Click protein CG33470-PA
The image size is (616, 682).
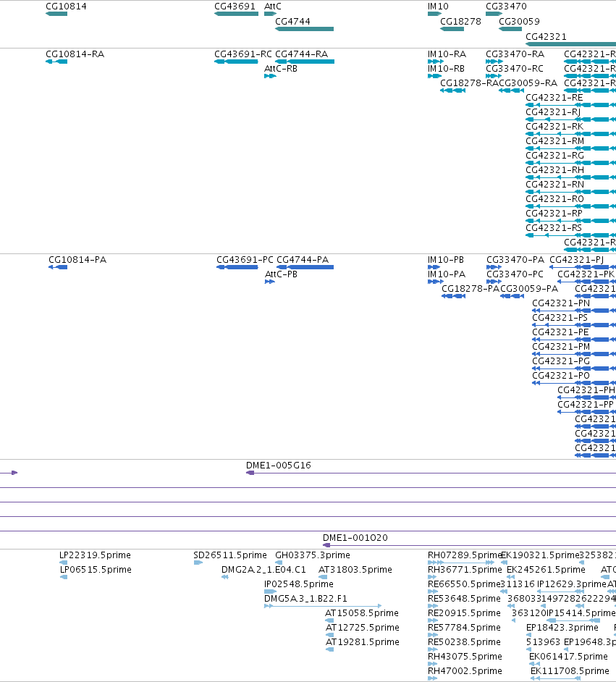click(494, 267)
